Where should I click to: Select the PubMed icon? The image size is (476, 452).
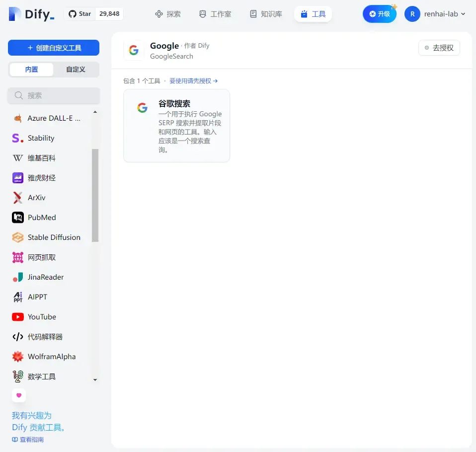(x=18, y=218)
